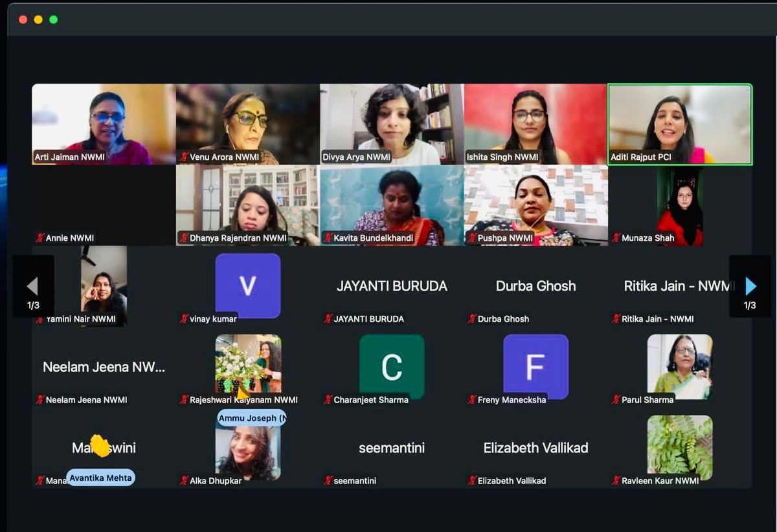Select Aditi Rajput PCI speaker tile
The height and width of the screenshot is (532, 777).
coord(680,124)
